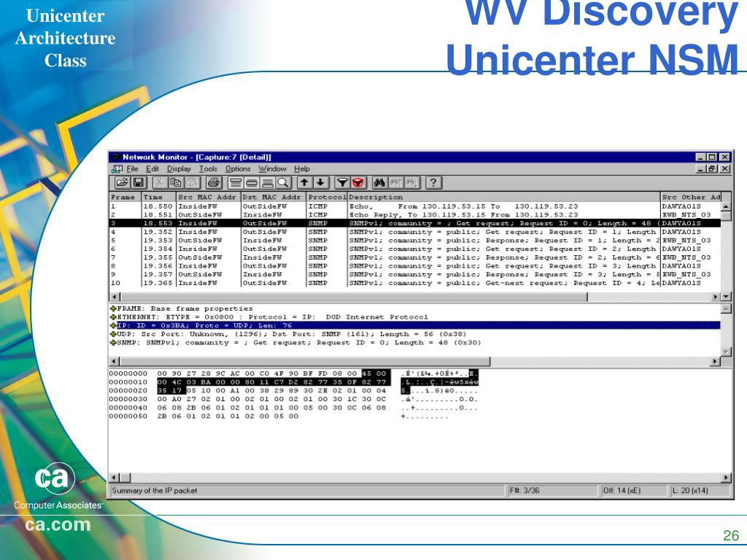Open the Window menu

pos(273,169)
